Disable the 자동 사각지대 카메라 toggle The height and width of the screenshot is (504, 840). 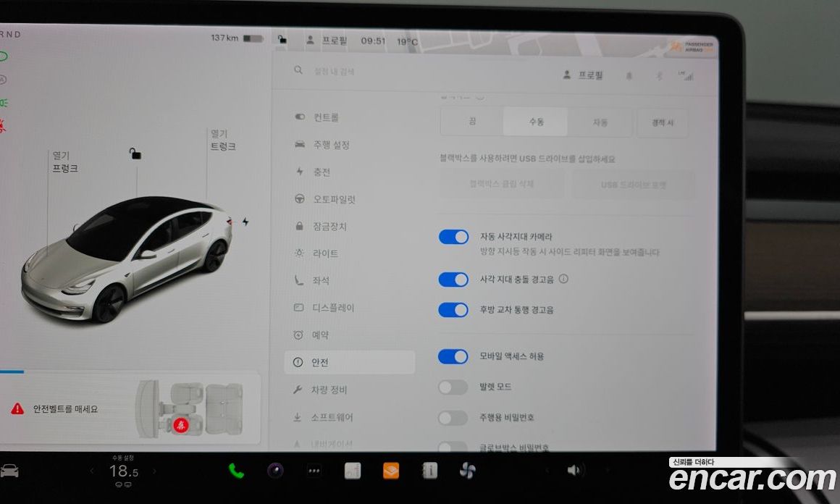pyautogui.click(x=453, y=237)
